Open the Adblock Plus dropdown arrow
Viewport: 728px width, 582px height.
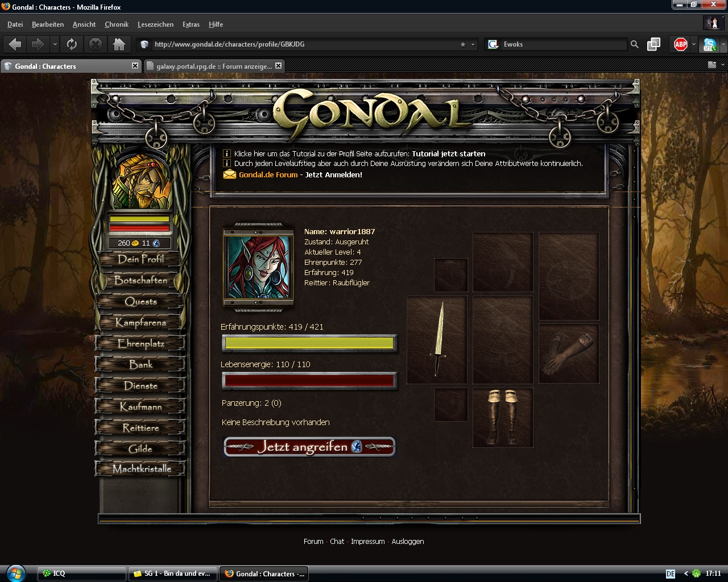point(693,44)
